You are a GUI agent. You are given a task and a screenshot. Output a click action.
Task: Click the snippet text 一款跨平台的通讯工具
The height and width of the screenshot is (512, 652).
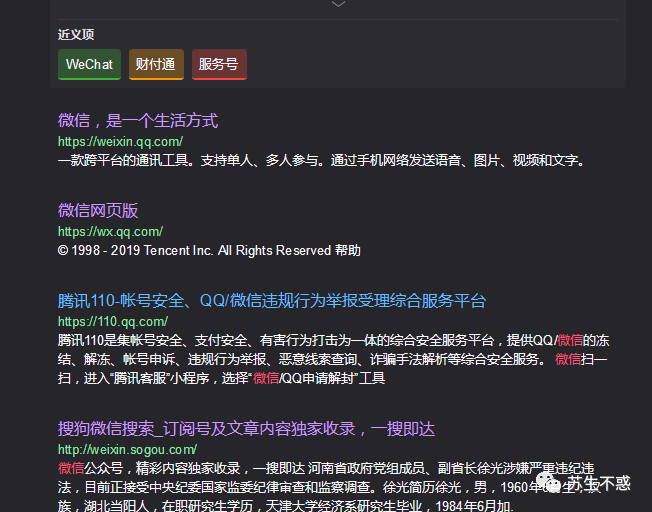click(321, 160)
